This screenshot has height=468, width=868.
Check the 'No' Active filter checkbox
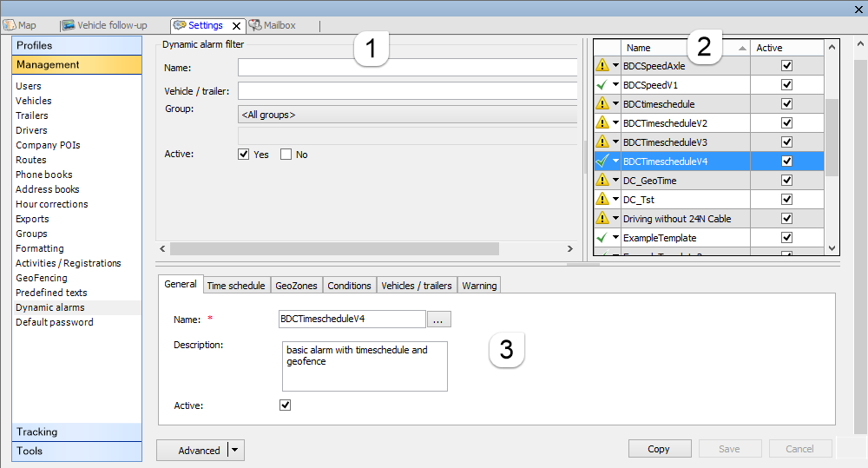coord(286,155)
